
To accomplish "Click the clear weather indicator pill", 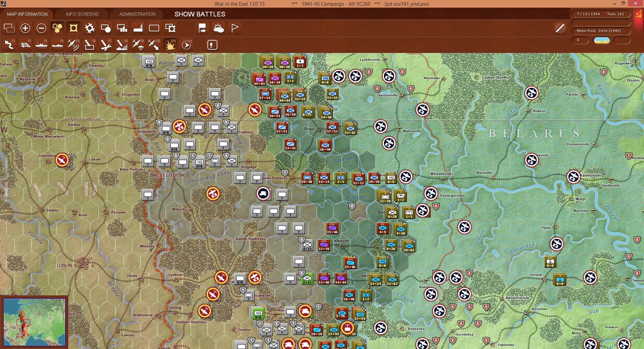I will tap(602, 40).
